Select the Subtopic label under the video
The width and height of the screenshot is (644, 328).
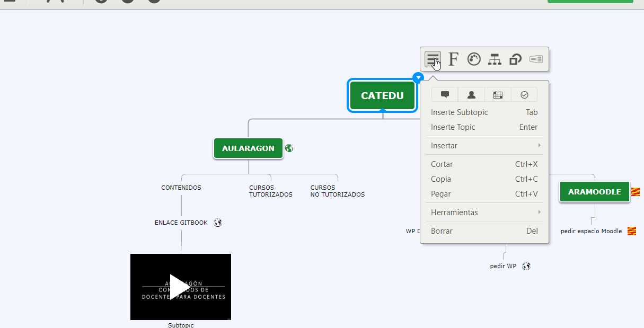tap(181, 325)
